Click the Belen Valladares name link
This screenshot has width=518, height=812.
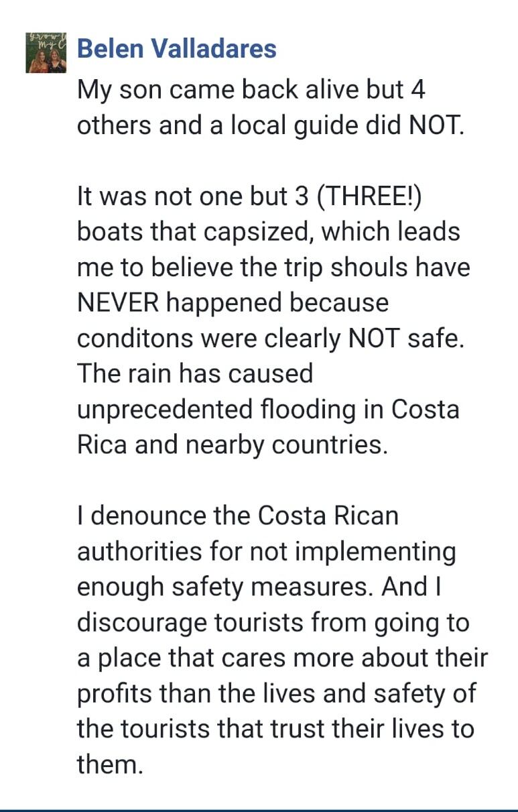[x=176, y=48]
